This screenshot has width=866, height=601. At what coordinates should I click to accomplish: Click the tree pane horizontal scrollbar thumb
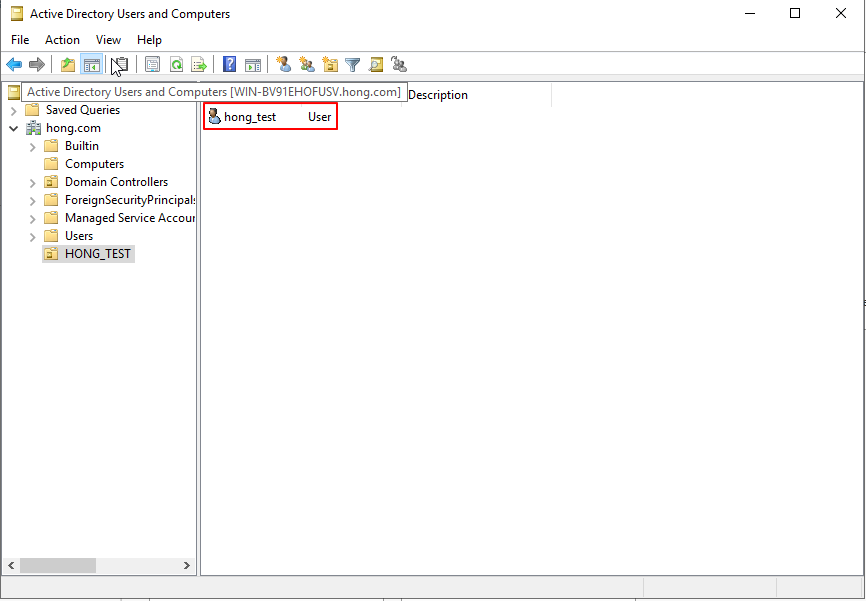[58, 566]
